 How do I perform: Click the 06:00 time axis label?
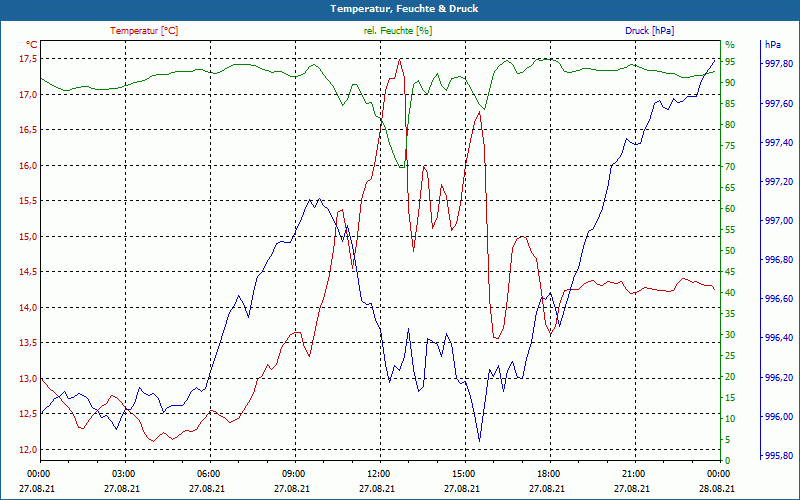coord(207,473)
